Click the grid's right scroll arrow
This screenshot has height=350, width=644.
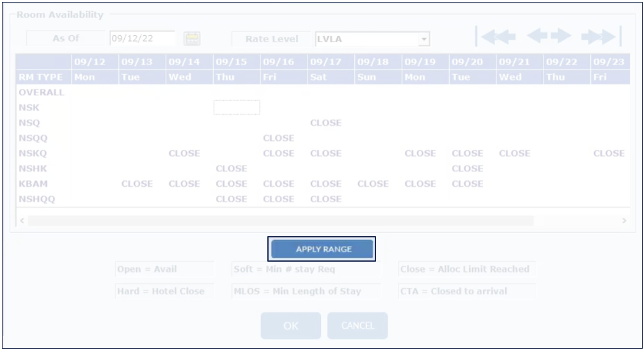(624, 221)
